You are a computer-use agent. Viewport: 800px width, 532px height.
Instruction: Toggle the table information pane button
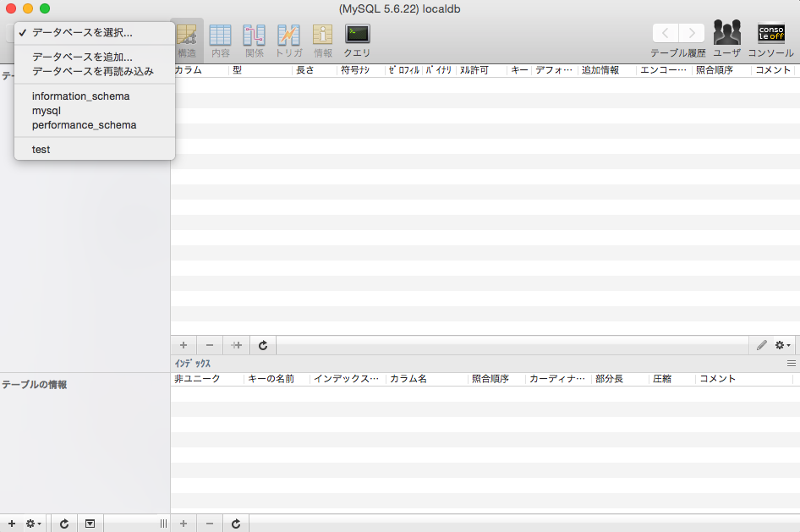coord(90,524)
